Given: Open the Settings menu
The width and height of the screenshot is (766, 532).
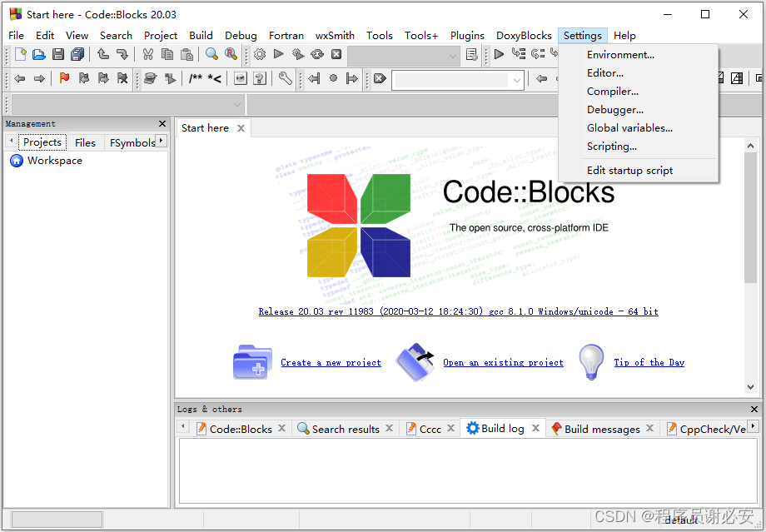Looking at the screenshot, I should [582, 36].
